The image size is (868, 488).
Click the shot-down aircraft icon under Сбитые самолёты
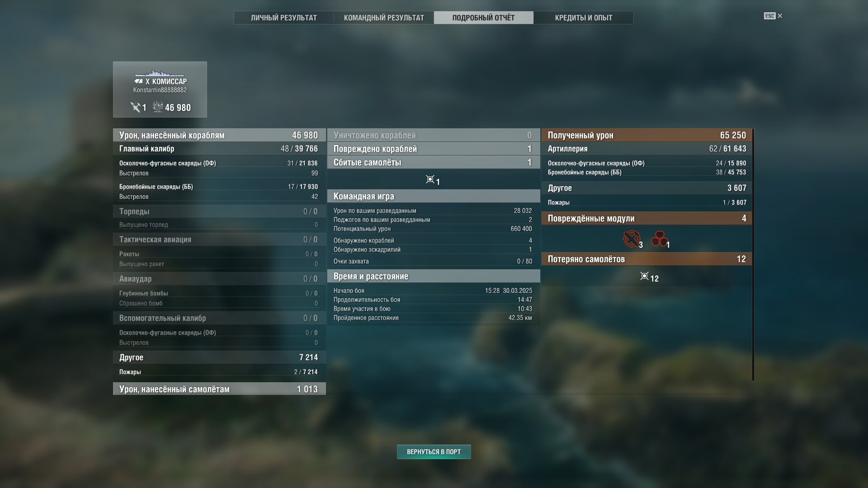pyautogui.click(x=430, y=179)
